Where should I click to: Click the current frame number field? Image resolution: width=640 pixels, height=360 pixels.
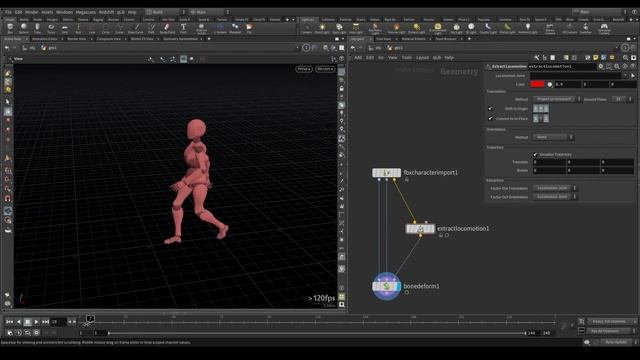coord(58,322)
